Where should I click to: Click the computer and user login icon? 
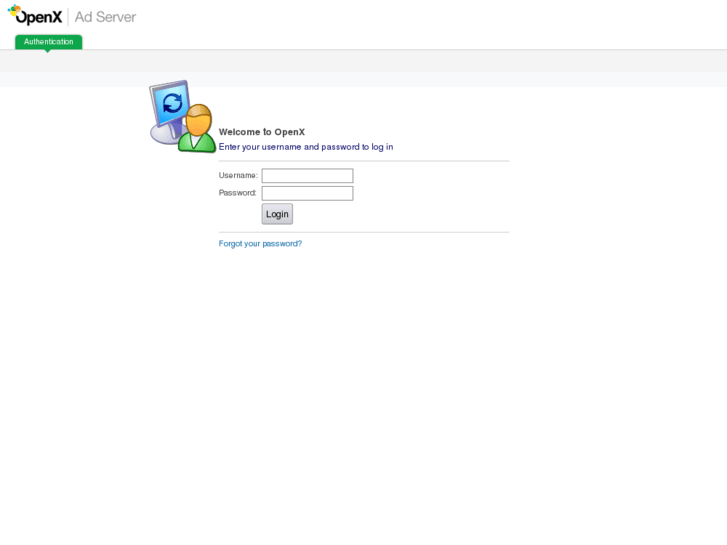click(182, 116)
